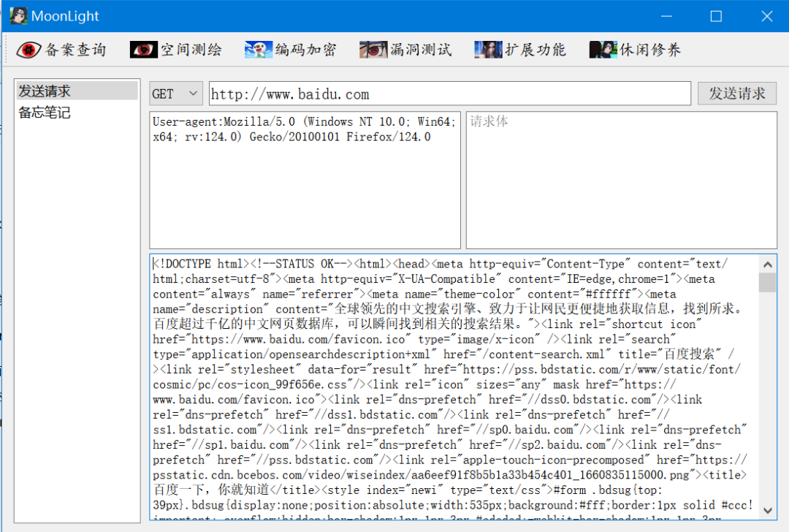Click the response scrollbar down arrow
Viewport: 789px width, 532px height.
767,510
